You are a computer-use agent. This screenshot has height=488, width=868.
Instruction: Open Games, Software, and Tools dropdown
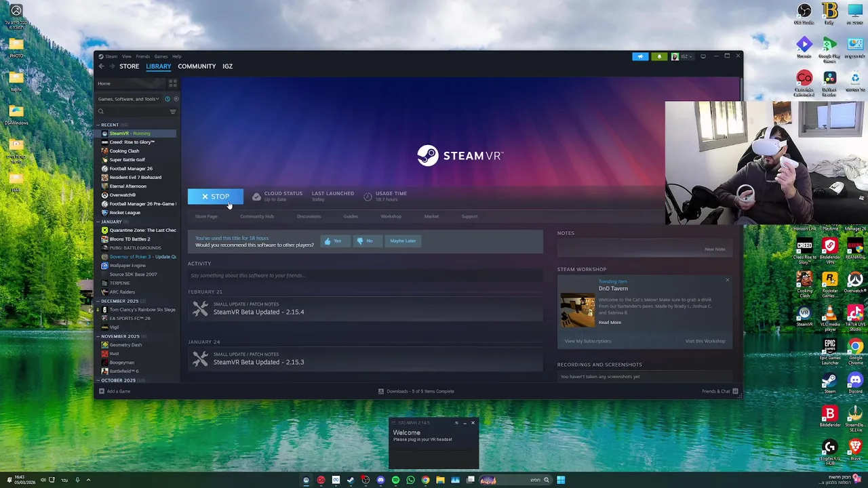[x=128, y=99]
